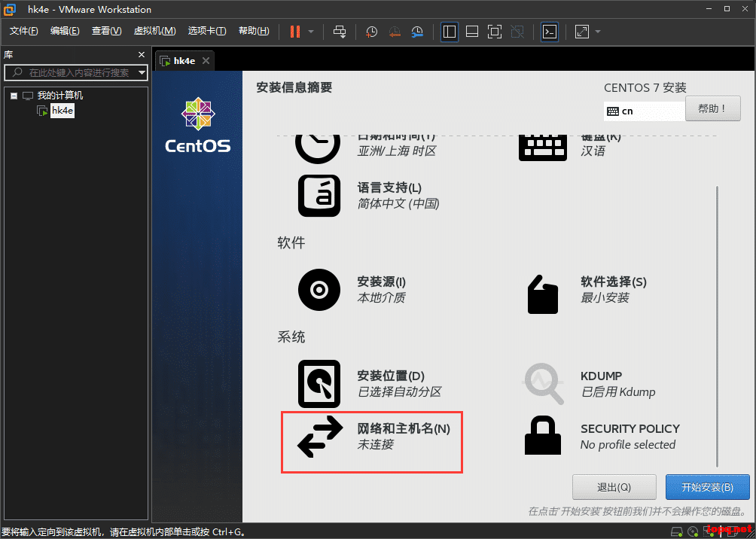Click the KDUMP magnifier icon
The height and width of the screenshot is (539, 756).
[x=543, y=383]
